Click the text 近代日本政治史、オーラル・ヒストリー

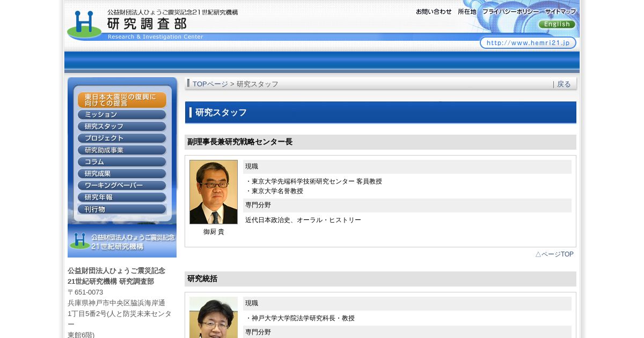point(303,220)
